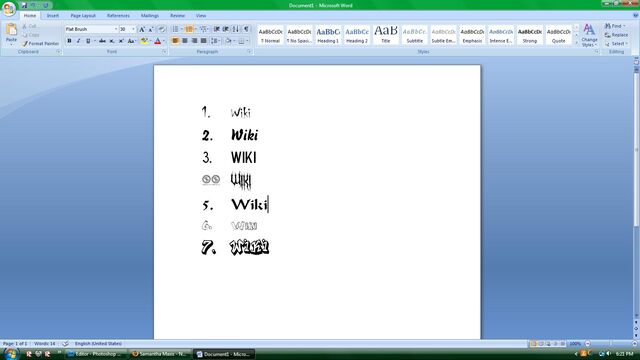Click the Grow Font icon
This screenshot has width=640, height=360.
(142, 29)
